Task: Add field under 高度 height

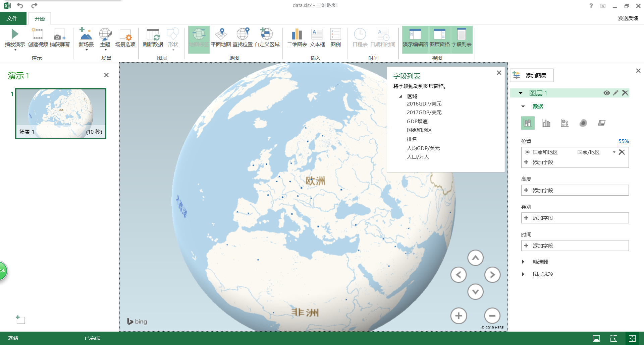Action: point(575,190)
